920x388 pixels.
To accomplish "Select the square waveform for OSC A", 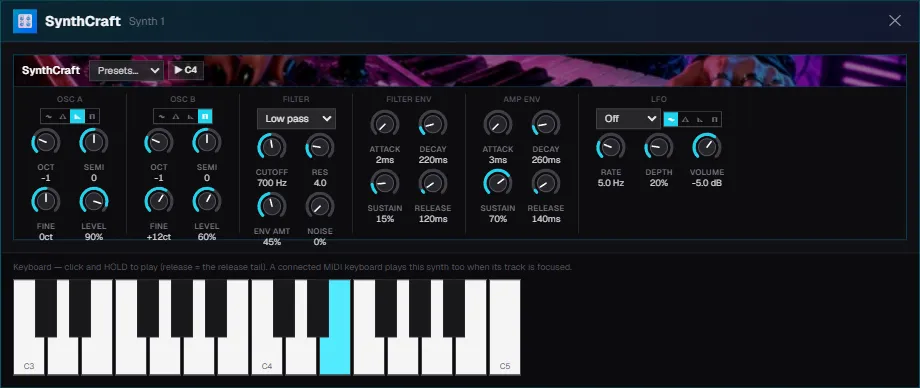I will 92,116.
